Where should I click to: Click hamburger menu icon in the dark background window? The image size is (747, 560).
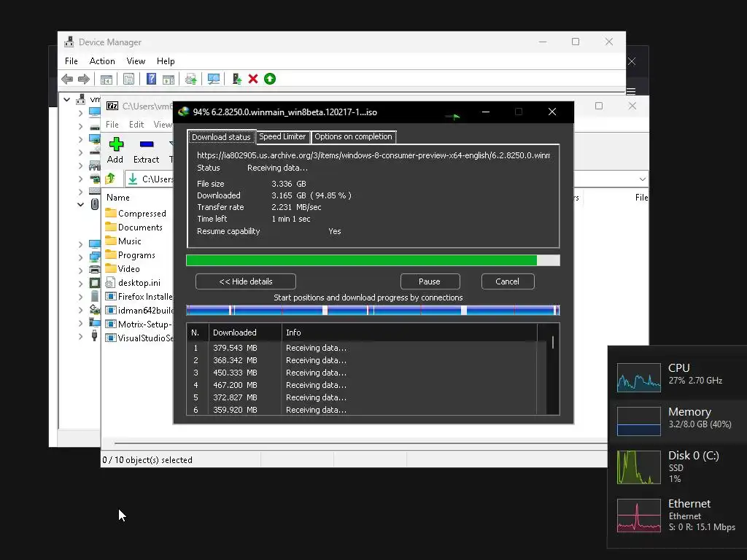(631, 91)
